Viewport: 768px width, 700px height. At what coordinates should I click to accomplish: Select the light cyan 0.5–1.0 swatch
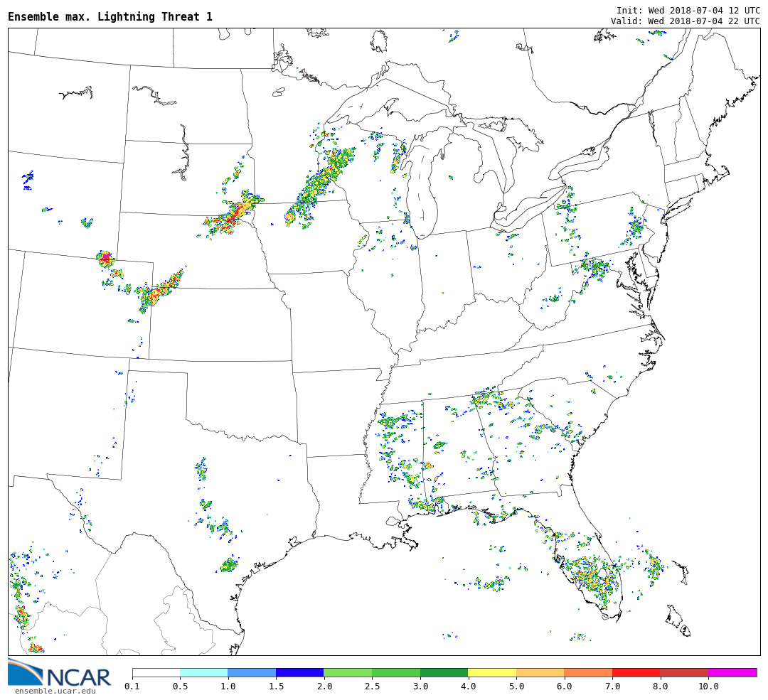point(203,672)
